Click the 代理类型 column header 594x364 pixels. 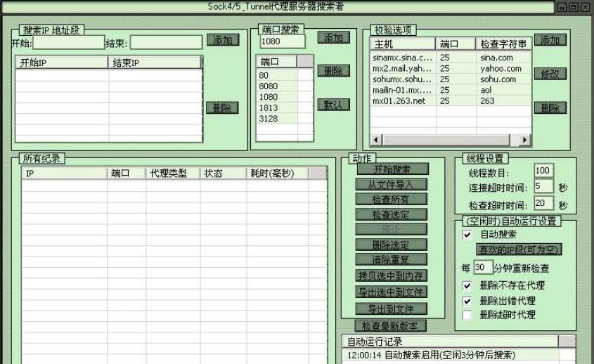173,174
